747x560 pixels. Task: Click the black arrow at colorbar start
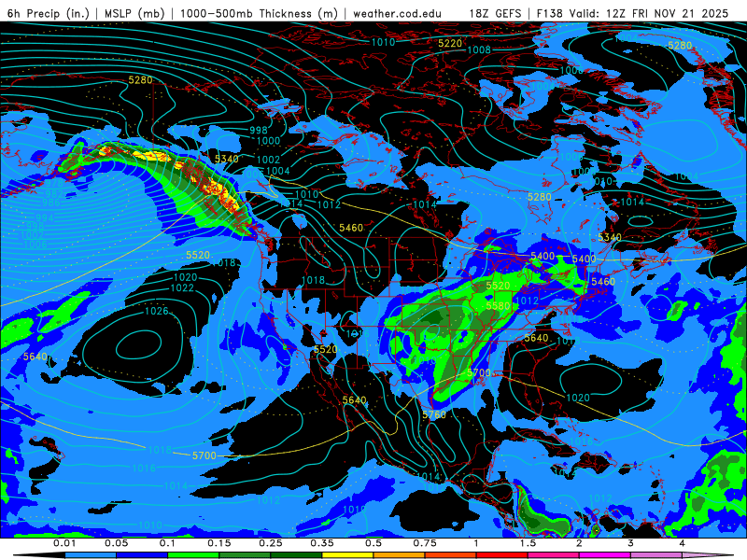pyautogui.click(x=39, y=555)
